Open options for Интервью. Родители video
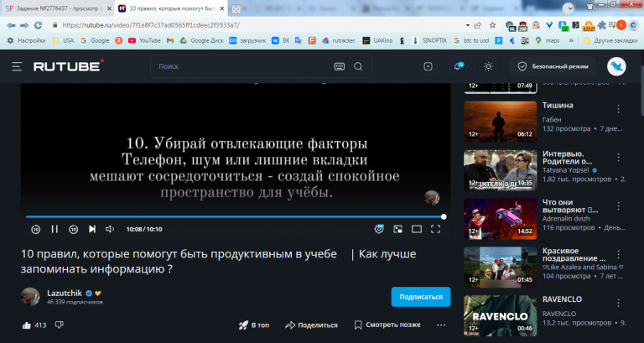644x343 pixels. click(618, 158)
